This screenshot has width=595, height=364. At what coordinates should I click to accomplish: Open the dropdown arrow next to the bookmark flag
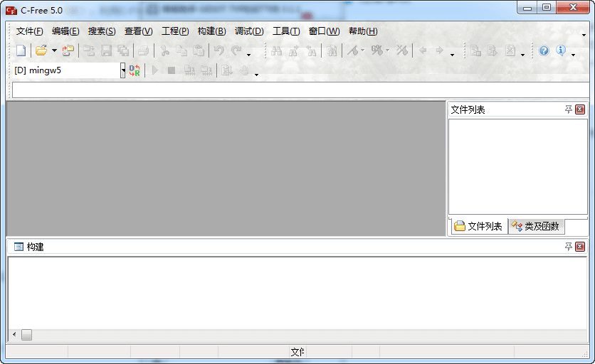(x=362, y=50)
